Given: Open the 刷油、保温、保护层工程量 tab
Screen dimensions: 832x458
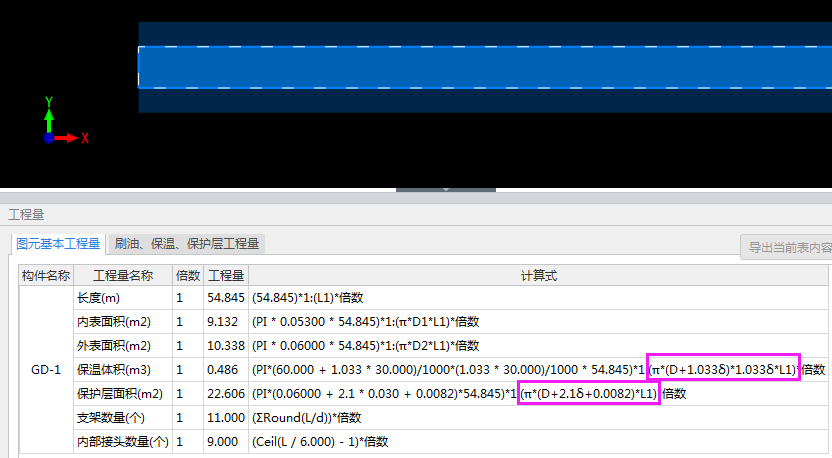Looking at the screenshot, I should (x=187, y=243).
